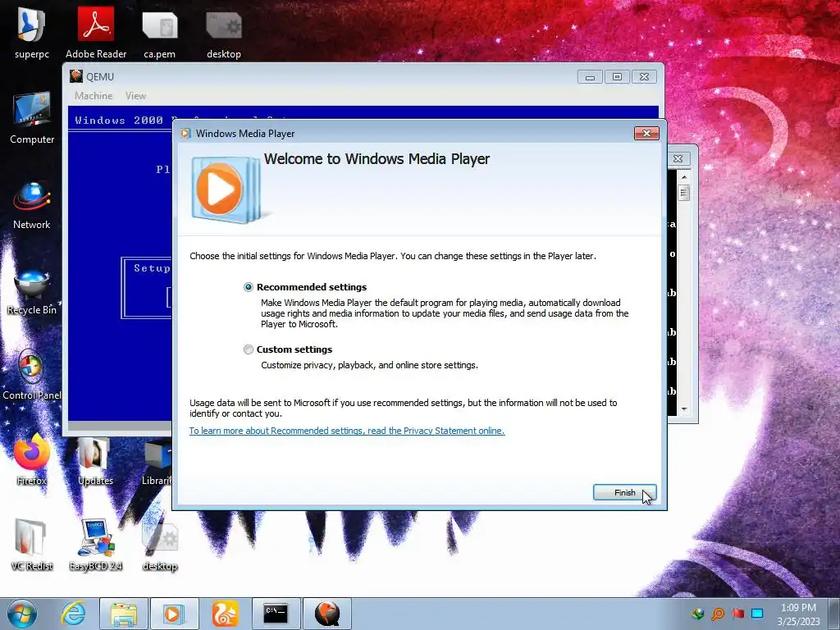Viewport: 840px width, 630px height.
Task: Click the green globe tray icon
Action: (697, 614)
